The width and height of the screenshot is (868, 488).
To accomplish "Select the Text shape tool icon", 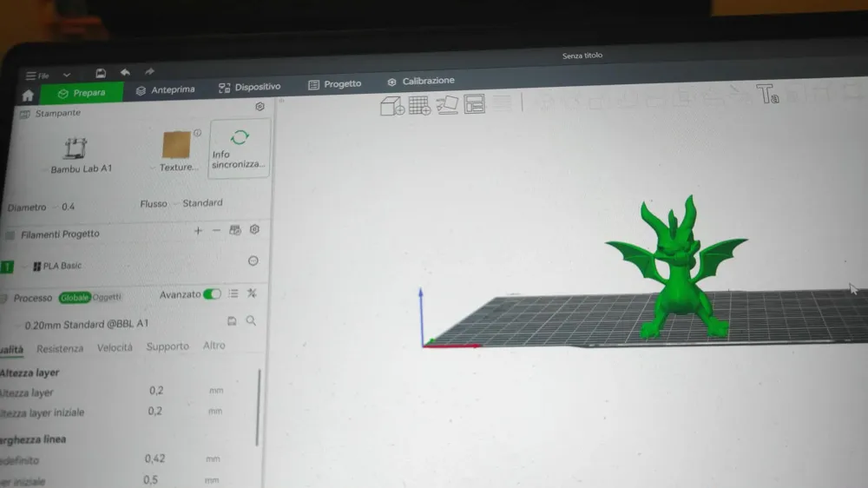I will 767,94.
